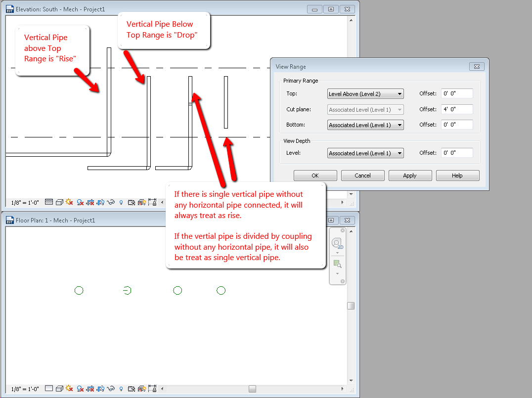Screen dimensions: 532x398
Task: Click Reveal Constraints icon in Floor Plan view bar
Action: (152, 389)
